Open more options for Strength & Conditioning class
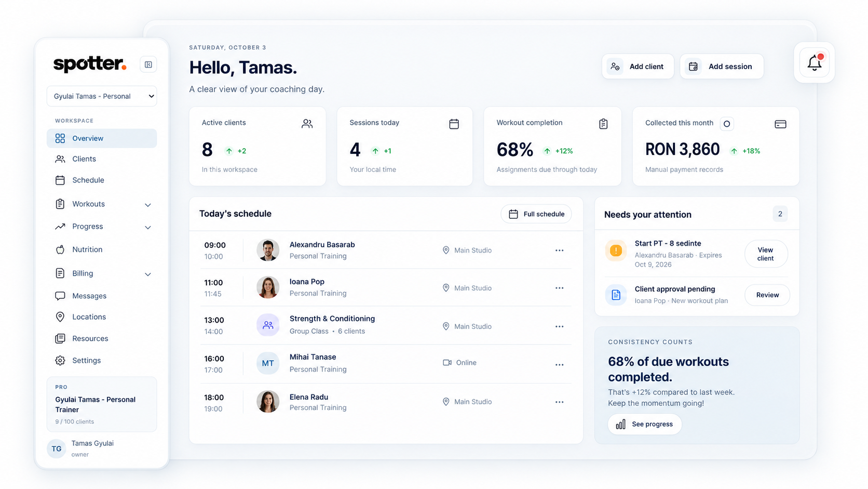The image size is (868, 489). click(x=559, y=326)
